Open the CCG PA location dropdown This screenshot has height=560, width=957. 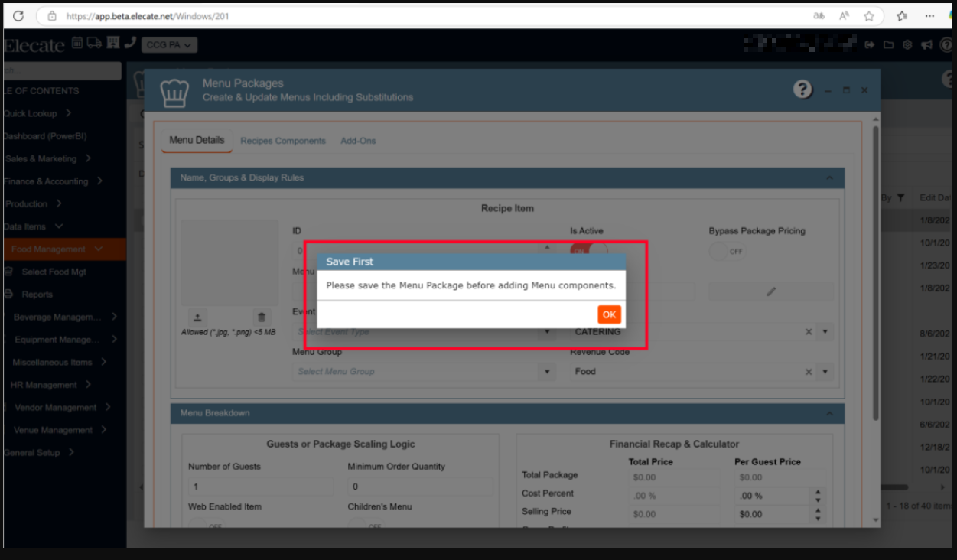click(x=168, y=45)
